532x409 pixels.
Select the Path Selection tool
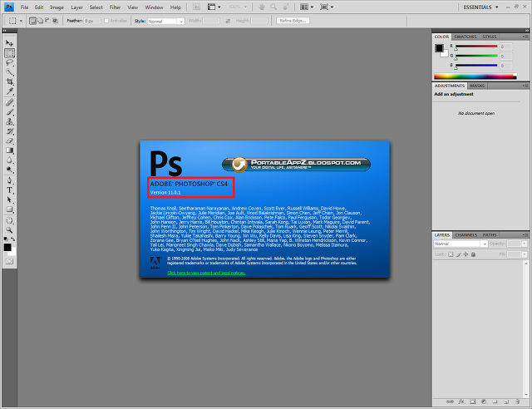click(9, 200)
